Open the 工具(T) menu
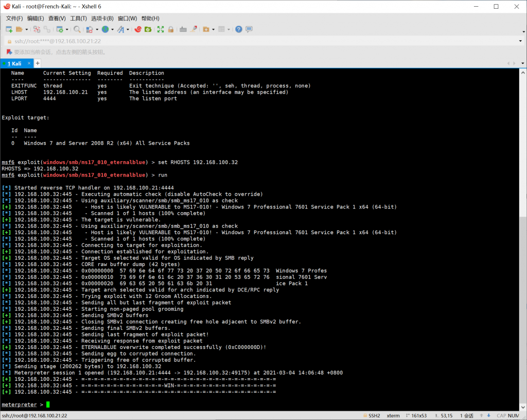527x420 pixels. pos(78,19)
